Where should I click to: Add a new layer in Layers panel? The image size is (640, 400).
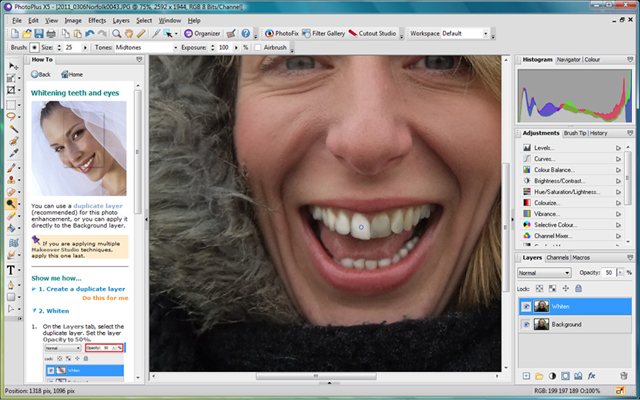tap(526, 376)
